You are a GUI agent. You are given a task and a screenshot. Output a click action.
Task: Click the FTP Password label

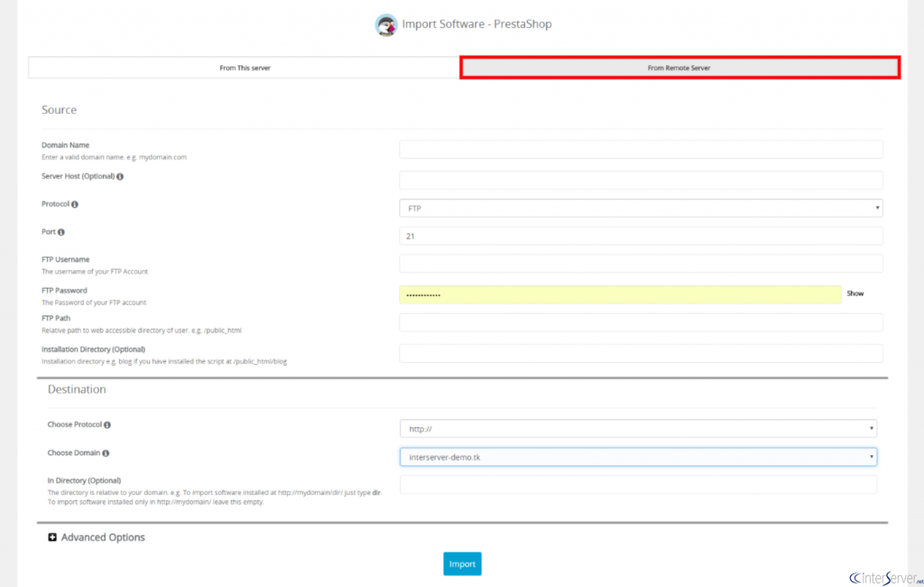point(64,290)
